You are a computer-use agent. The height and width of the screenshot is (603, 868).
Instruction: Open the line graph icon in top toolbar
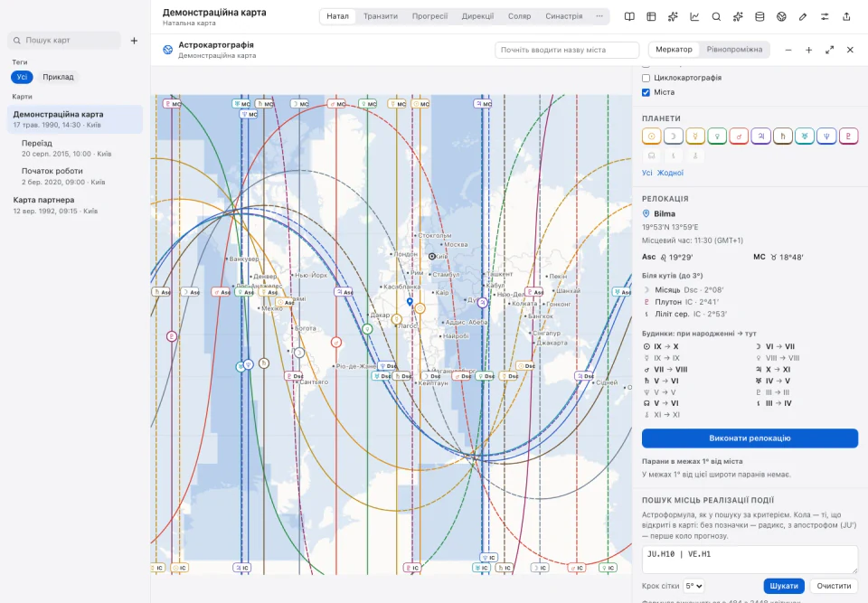[694, 16]
